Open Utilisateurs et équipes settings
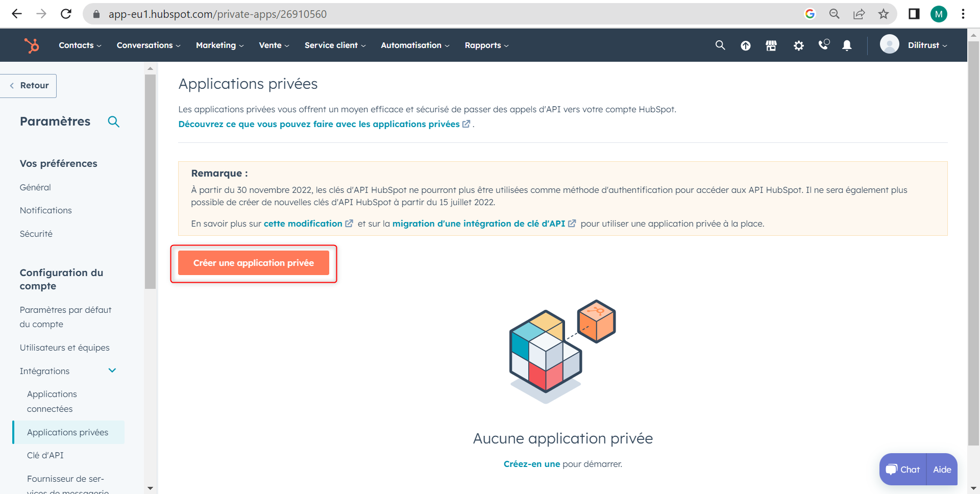The height and width of the screenshot is (494, 980). pos(65,348)
